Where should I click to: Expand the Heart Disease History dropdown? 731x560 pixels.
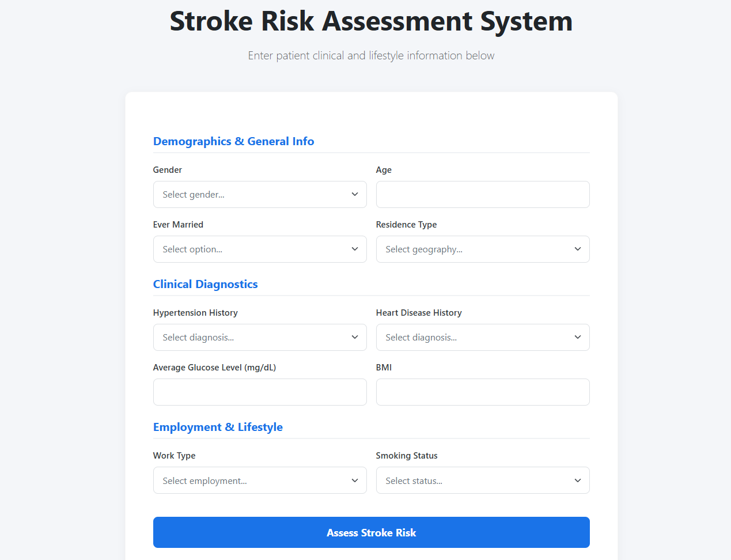point(483,338)
